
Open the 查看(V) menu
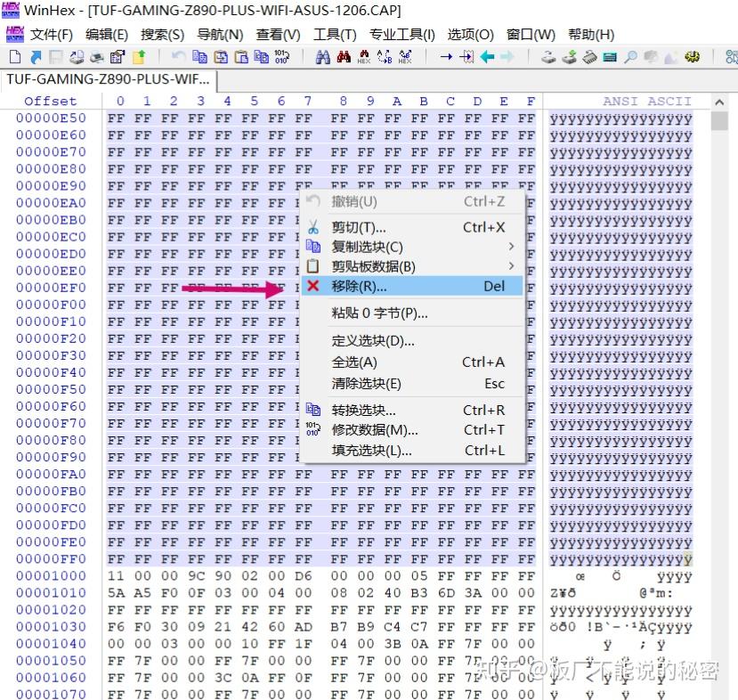point(278,35)
